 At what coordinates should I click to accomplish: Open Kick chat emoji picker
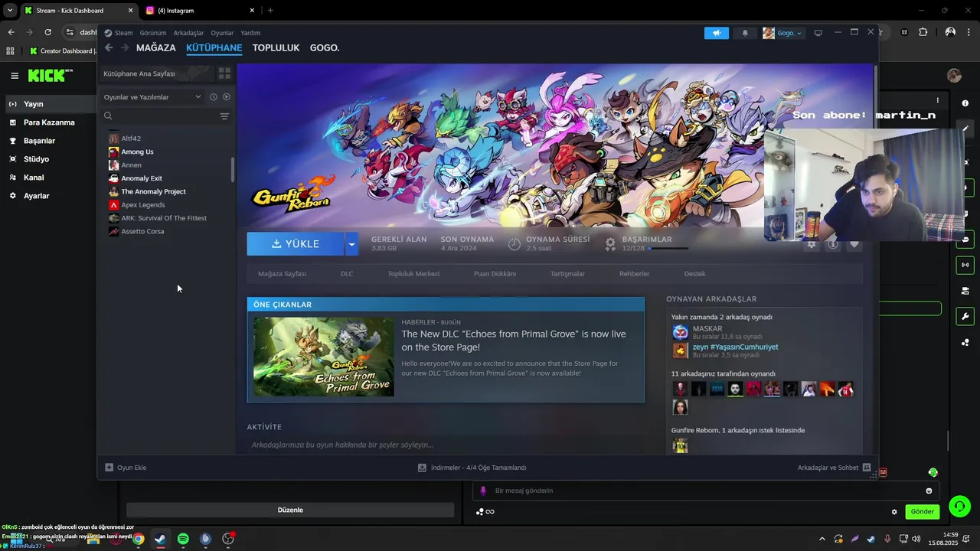pos(929,491)
